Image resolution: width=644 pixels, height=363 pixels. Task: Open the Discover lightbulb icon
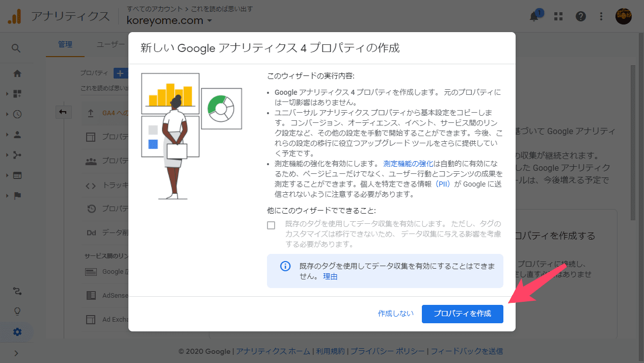click(x=17, y=312)
